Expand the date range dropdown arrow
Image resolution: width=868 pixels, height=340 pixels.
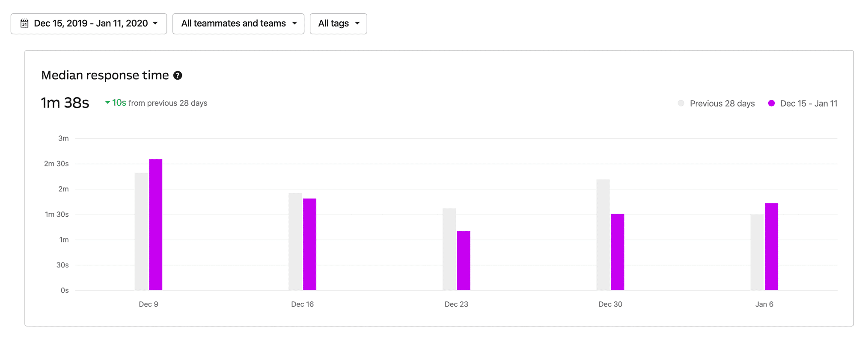point(155,24)
